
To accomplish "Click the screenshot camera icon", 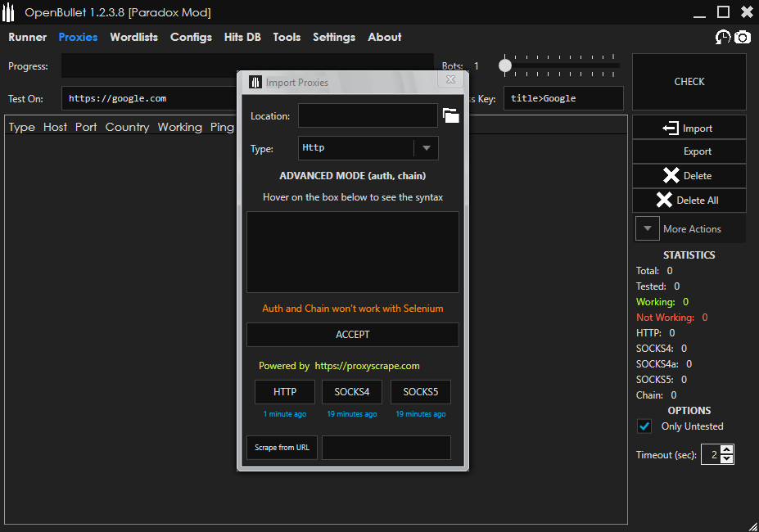I will (743, 37).
